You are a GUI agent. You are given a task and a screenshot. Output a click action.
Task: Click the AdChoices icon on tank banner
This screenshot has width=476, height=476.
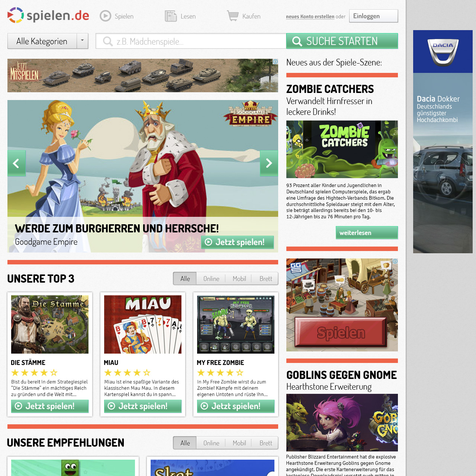tap(275, 62)
